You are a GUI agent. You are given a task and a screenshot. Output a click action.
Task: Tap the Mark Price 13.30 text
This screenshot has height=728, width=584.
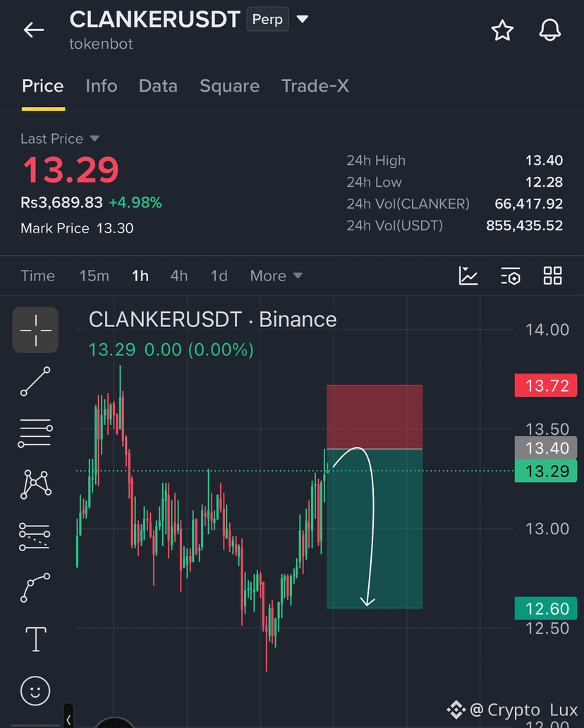pyautogui.click(x=77, y=228)
